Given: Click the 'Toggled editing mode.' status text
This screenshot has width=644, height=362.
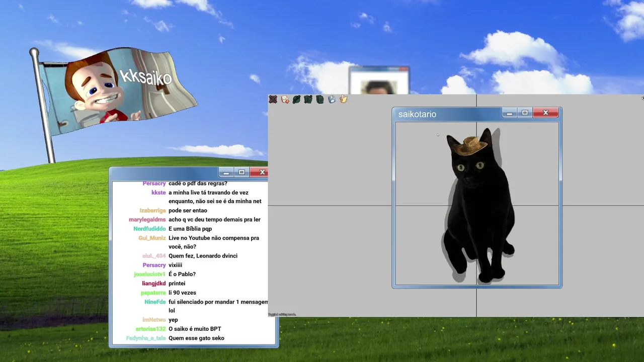Looking at the screenshot, I should (282, 315).
